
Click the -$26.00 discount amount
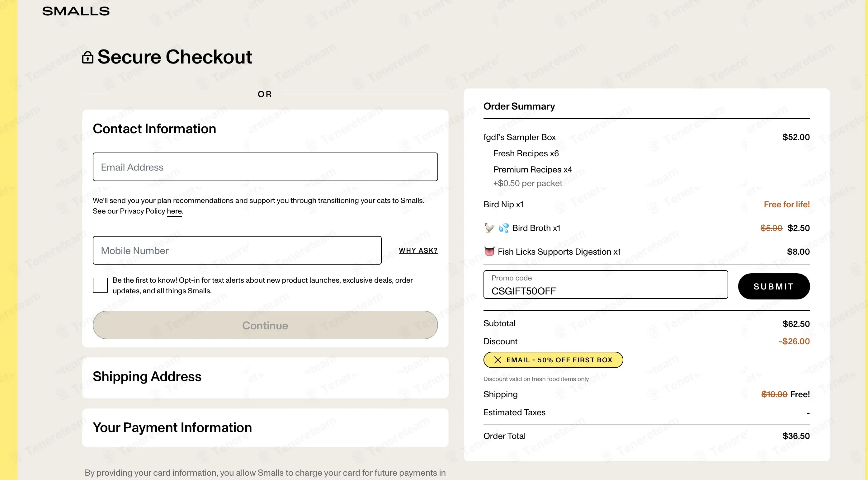pos(794,341)
